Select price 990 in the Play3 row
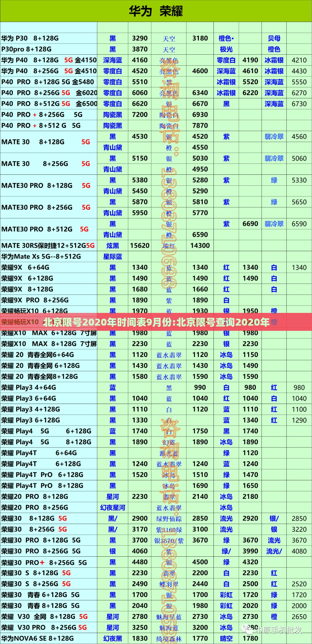 point(200,387)
